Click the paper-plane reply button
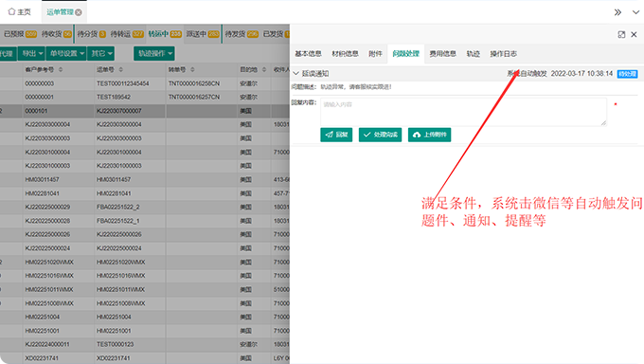 (336, 135)
